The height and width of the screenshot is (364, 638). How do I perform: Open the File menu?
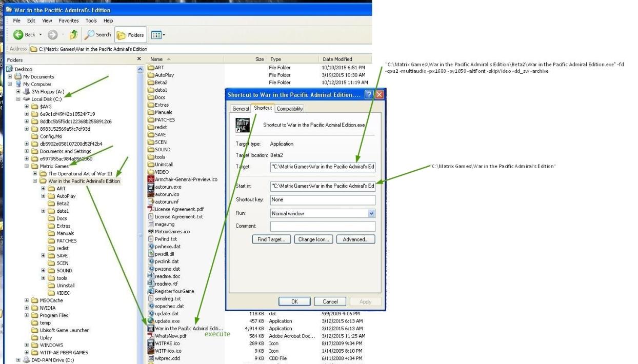[18, 21]
